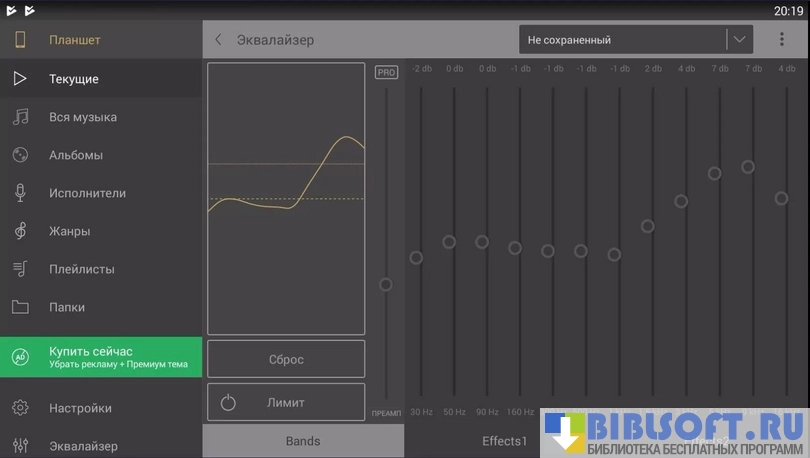Open the Не сохраненный preset selector
Viewport: 810px width, 458px height.
tap(622, 40)
